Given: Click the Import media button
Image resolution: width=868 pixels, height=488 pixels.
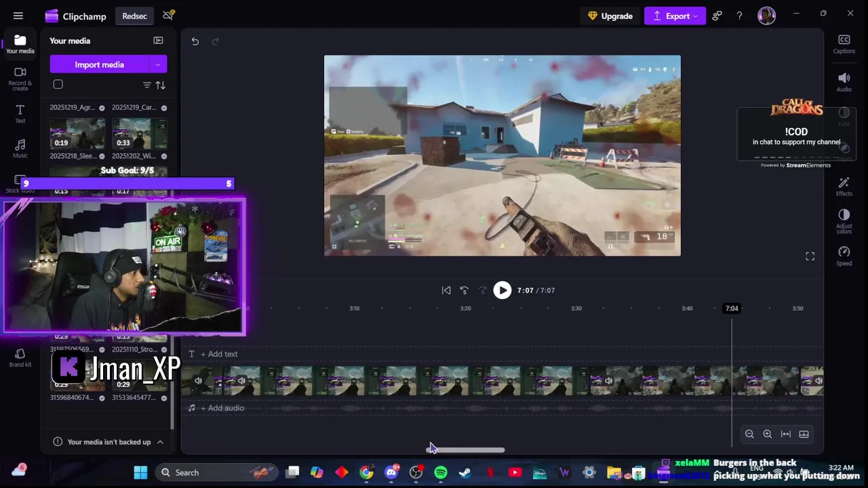Looking at the screenshot, I should pos(100,64).
